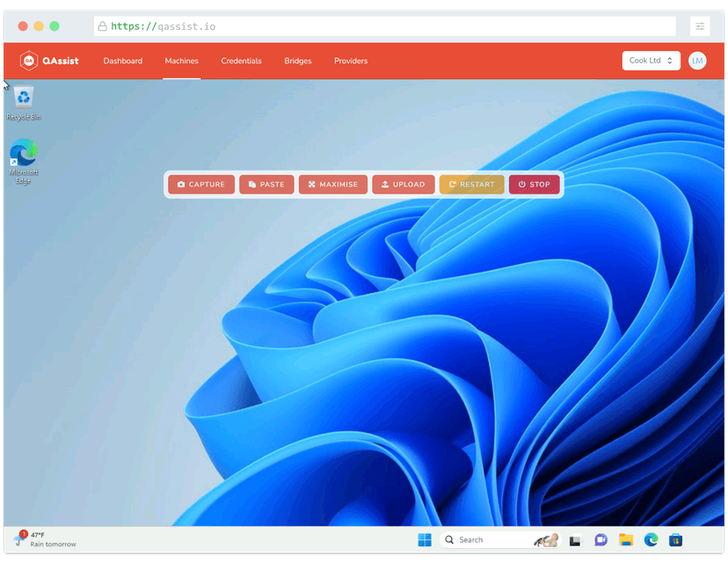Viewport: 728px width, 563px height.
Task: Expand the Cook Ltd organization dropdown
Action: pyautogui.click(x=651, y=61)
